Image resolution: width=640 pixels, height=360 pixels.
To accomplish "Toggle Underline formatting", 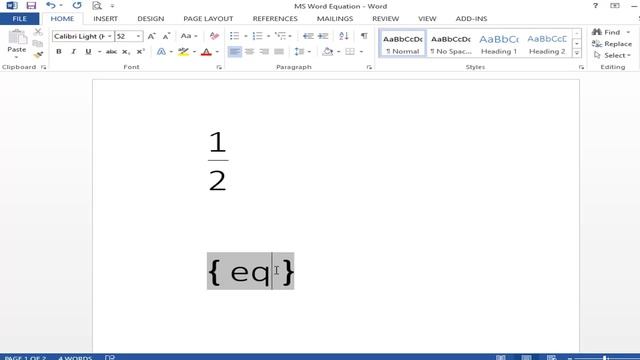I will click(x=88, y=52).
